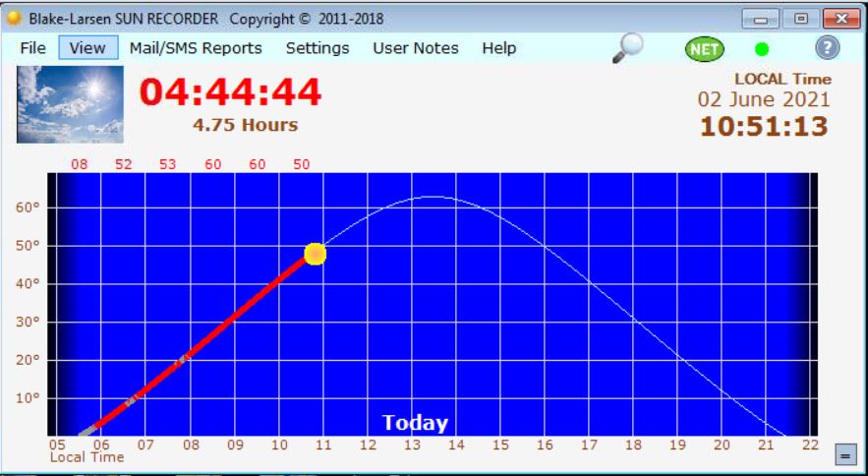Minimize the Sun Recorder window
The height and width of the screenshot is (476, 868).
pyautogui.click(x=760, y=19)
